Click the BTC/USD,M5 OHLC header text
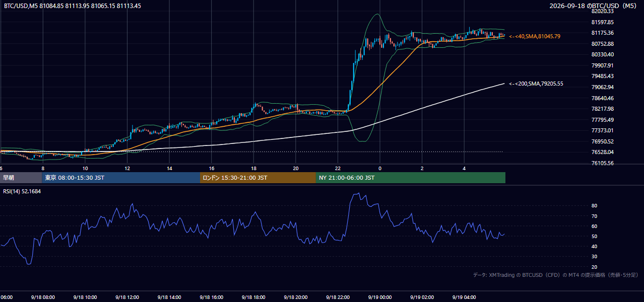The image size is (644, 302). (x=73, y=6)
